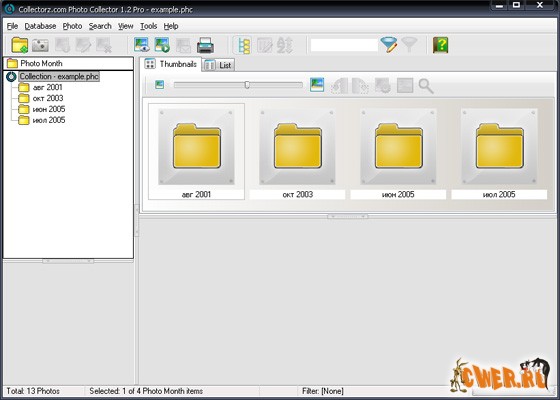Click the greyed thumbnail settings gear icon
This screenshot has height=400, width=560.
coord(382,86)
